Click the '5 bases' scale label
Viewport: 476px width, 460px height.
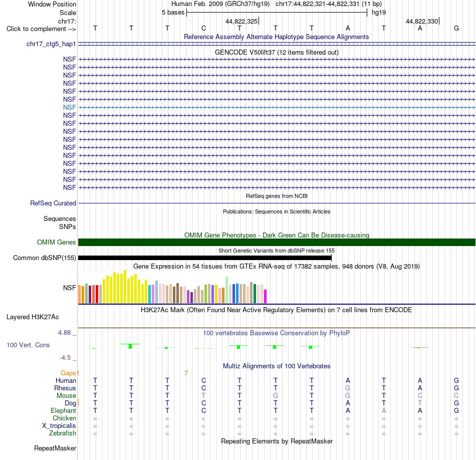pyautogui.click(x=173, y=13)
